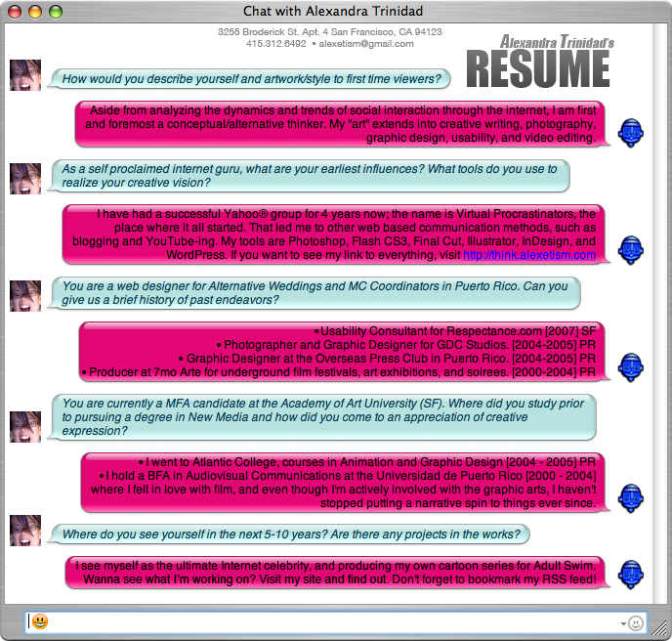Click the blue buddy icon next to the Yahoo group reply
Screen dimensions: 672x641
point(631,250)
